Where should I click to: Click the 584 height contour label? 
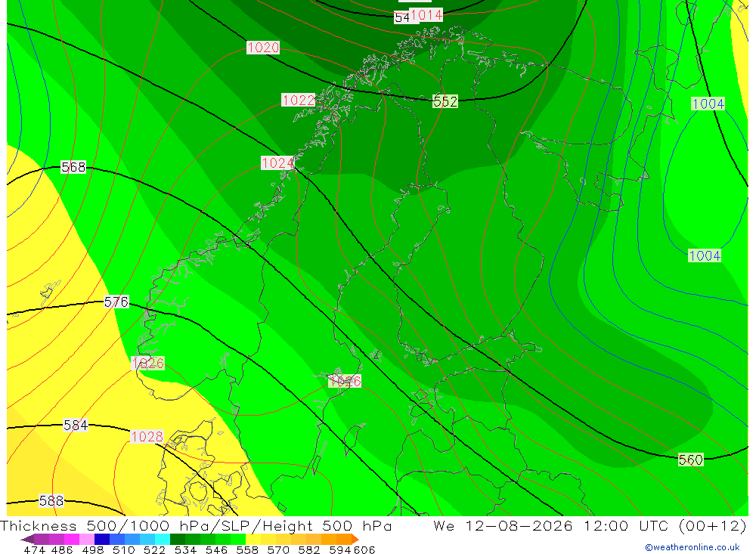pyautogui.click(x=76, y=426)
